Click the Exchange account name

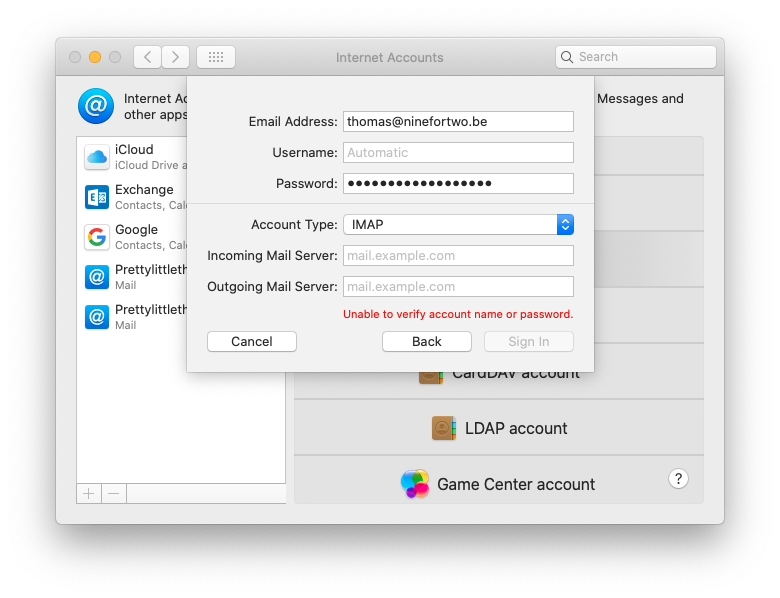click(x=144, y=190)
